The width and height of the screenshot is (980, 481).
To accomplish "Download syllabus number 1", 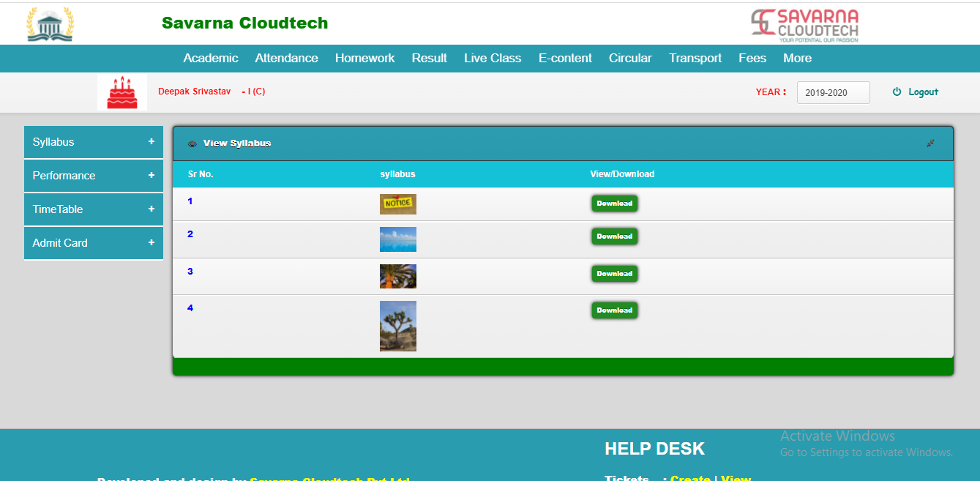I will tap(614, 204).
